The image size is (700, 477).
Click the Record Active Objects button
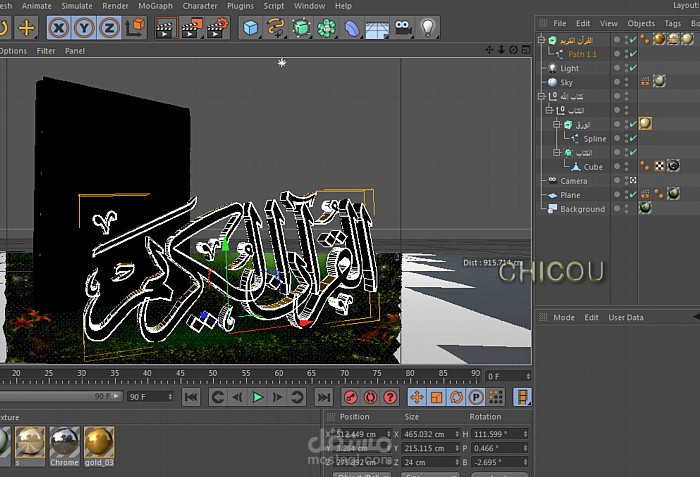(350, 397)
